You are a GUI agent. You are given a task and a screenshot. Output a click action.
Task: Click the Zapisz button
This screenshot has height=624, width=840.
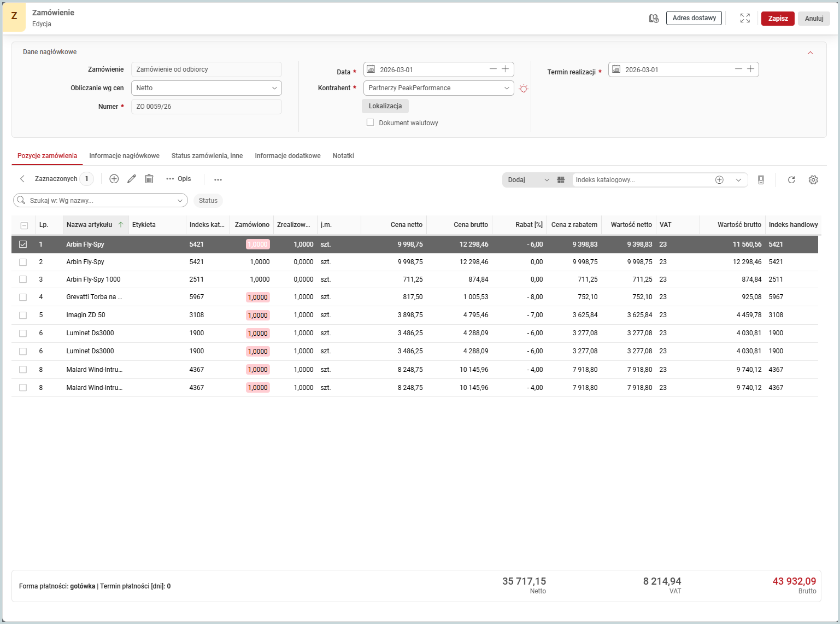pos(778,19)
